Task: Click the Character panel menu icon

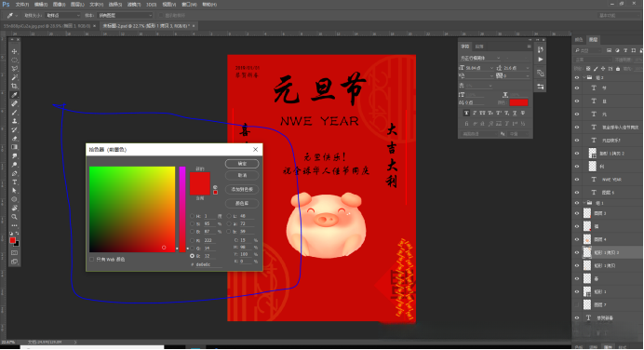Action: click(x=529, y=47)
